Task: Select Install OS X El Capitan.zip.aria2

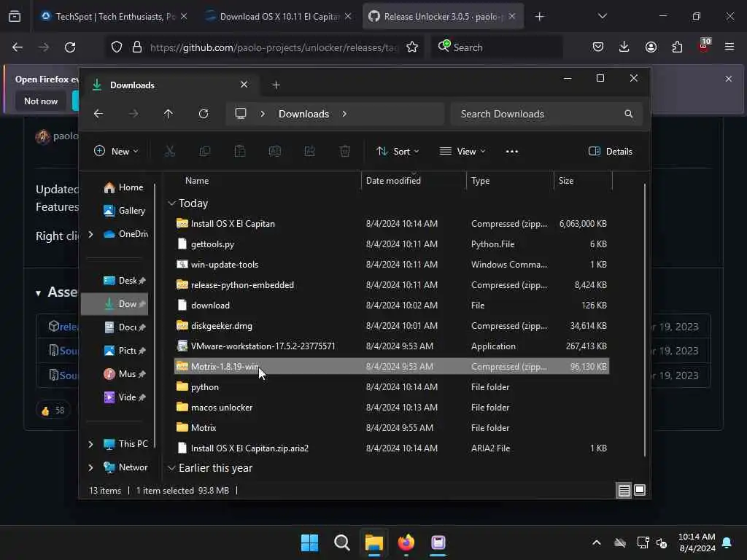Action: point(392,448)
